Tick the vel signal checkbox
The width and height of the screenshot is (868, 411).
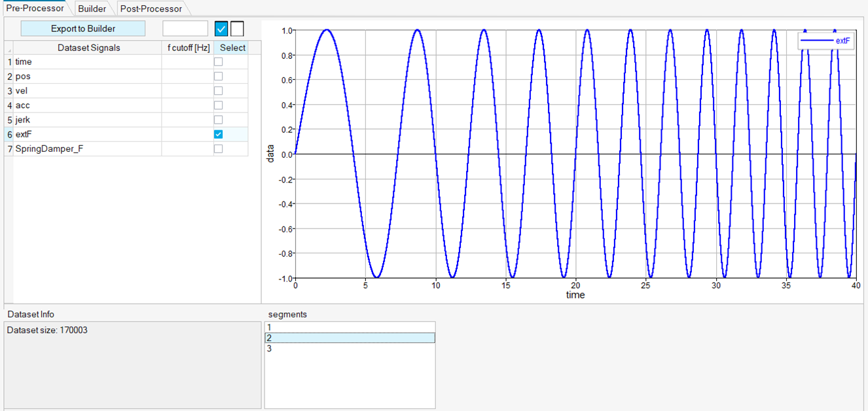click(x=219, y=91)
